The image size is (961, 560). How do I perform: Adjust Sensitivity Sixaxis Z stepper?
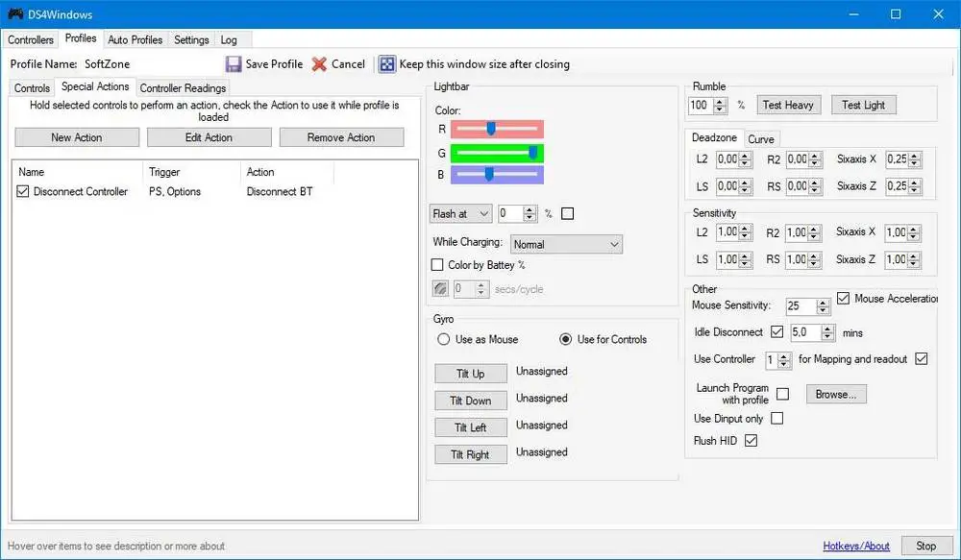(914, 259)
